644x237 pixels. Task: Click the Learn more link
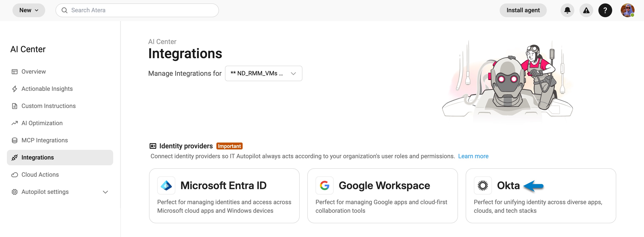point(473,156)
